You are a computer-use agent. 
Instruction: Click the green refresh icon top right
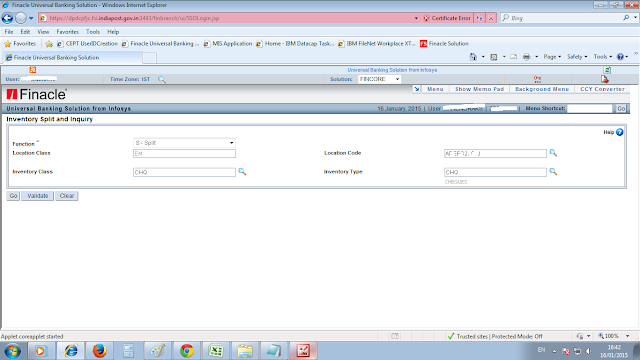click(x=607, y=70)
